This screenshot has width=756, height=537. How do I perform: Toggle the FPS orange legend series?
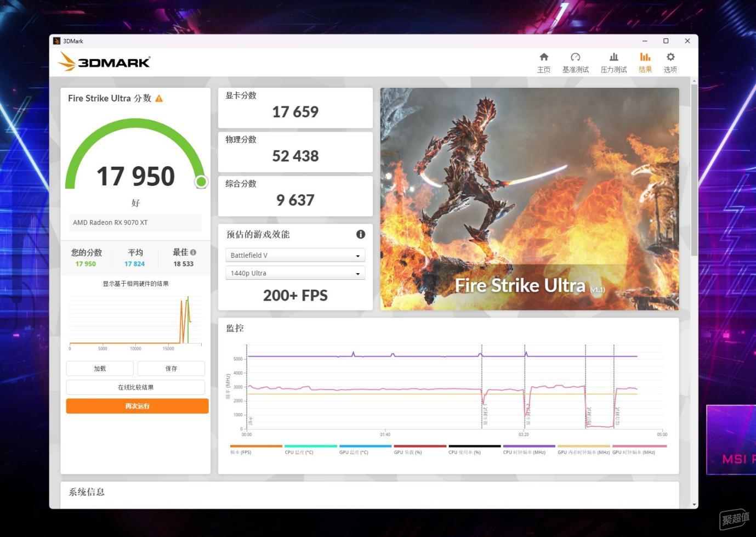256,450
